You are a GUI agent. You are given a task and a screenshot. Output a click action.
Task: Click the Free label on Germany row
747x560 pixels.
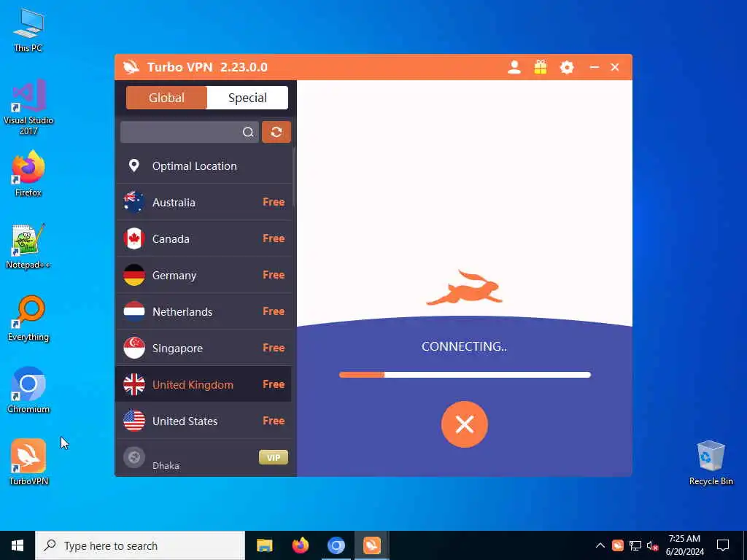[x=274, y=275]
